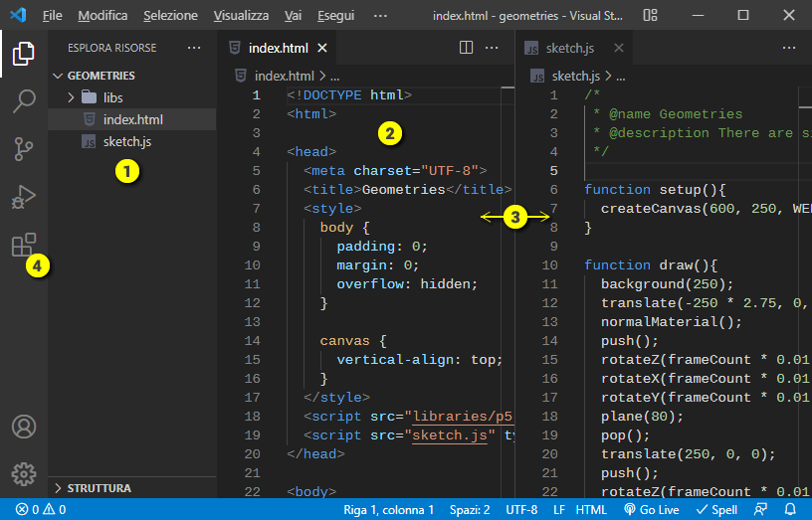Open the Modifica menu
This screenshot has height=520, width=812.
click(x=102, y=16)
